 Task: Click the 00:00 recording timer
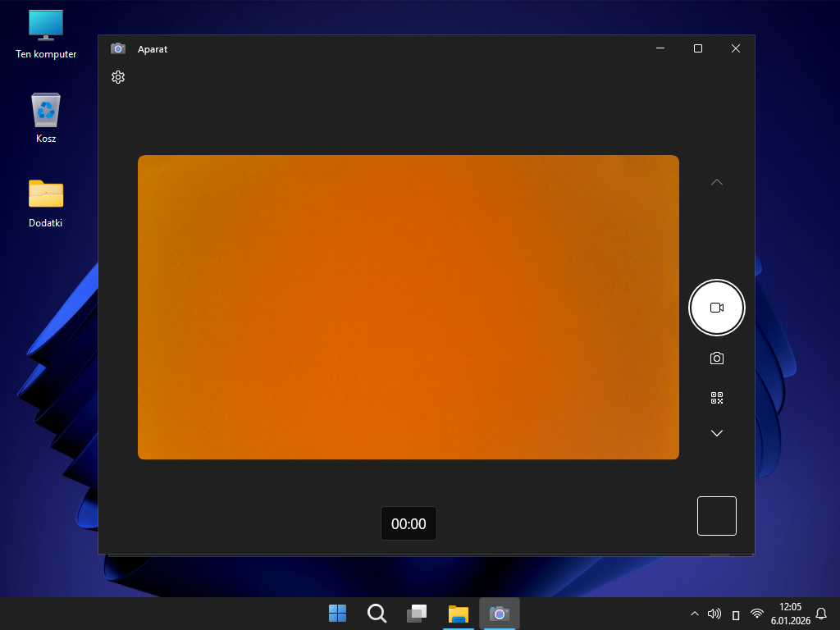point(409,523)
